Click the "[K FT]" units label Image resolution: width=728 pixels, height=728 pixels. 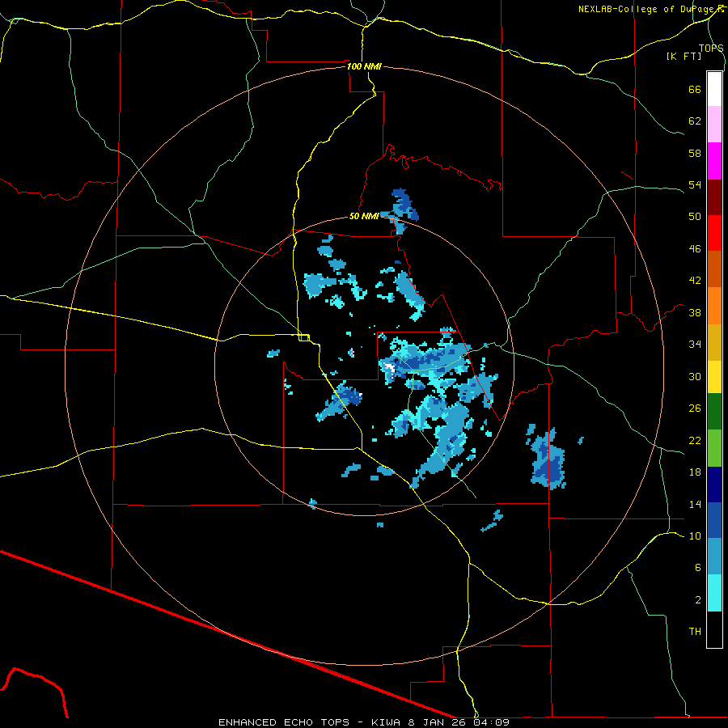tap(684, 56)
